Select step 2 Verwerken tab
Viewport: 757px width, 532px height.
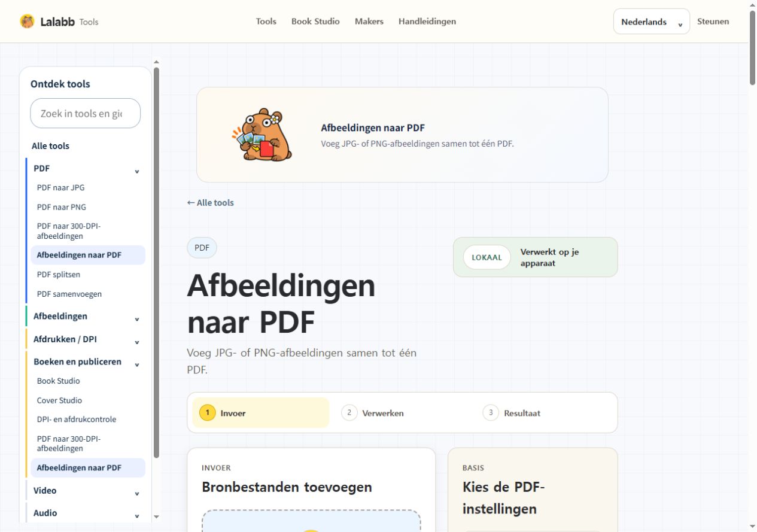(x=373, y=413)
